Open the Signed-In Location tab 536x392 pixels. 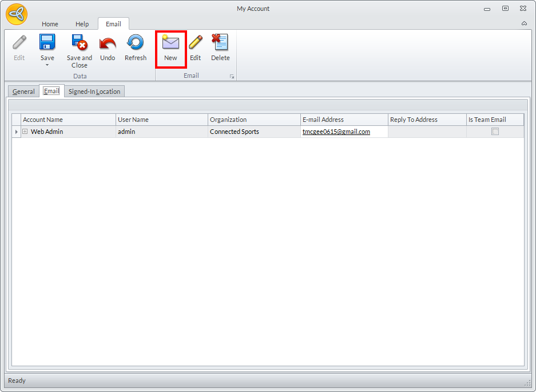[x=94, y=92]
